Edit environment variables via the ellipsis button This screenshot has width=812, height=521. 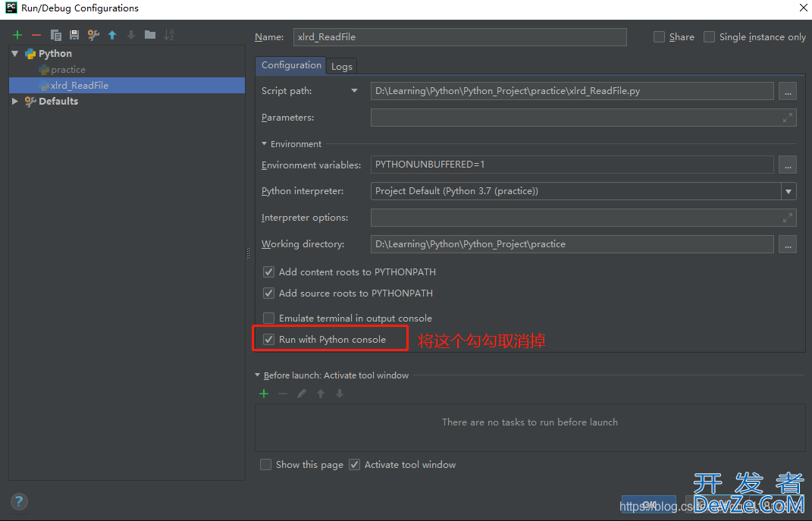(x=788, y=165)
